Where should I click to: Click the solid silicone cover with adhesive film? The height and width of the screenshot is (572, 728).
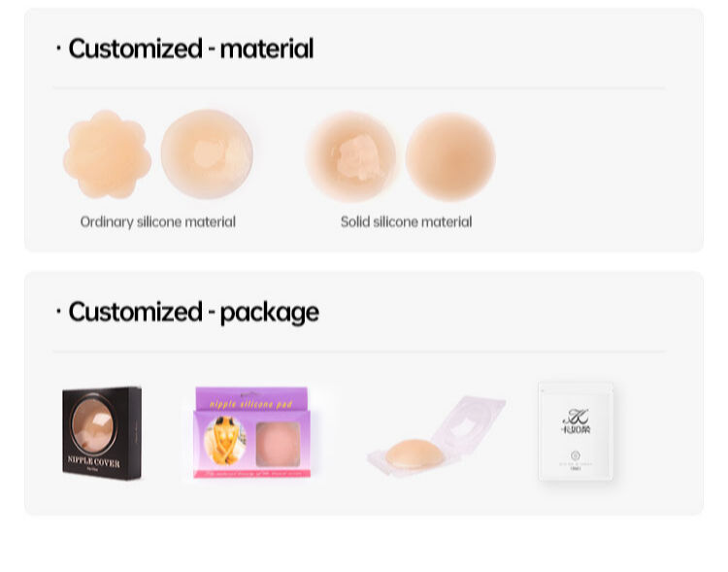point(350,155)
